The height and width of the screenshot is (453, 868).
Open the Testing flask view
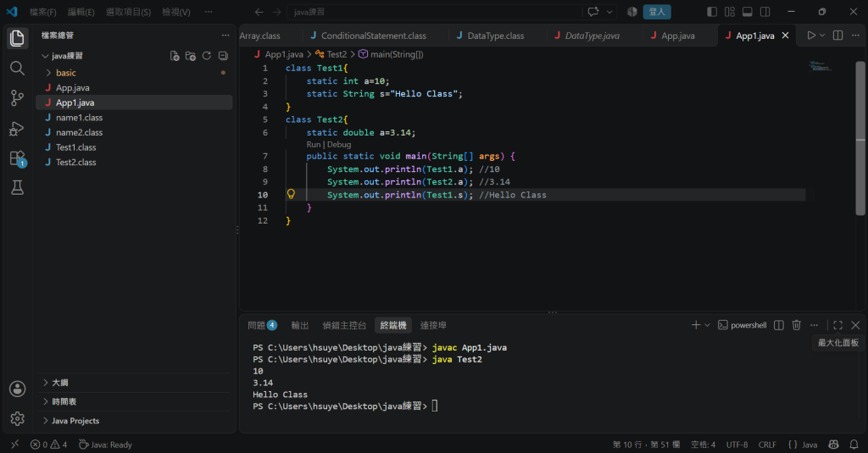[x=17, y=188]
